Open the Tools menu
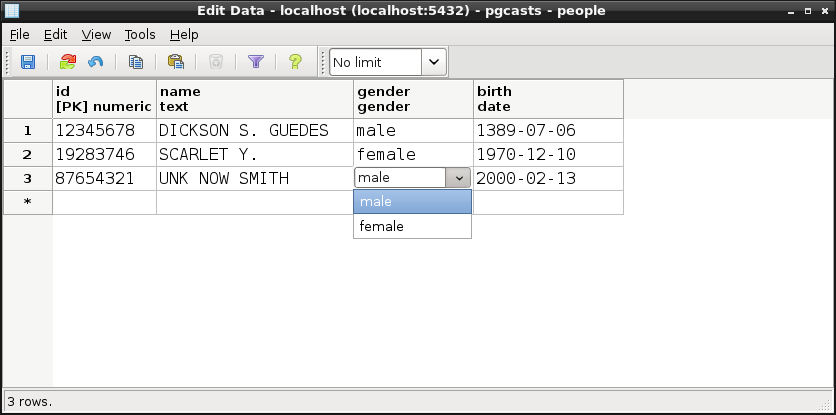This screenshot has width=836, height=415. click(x=140, y=34)
